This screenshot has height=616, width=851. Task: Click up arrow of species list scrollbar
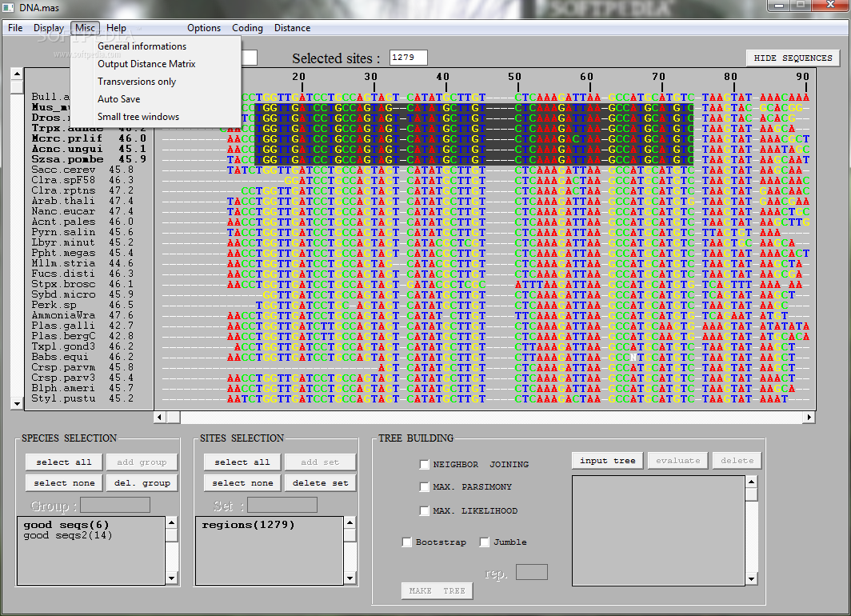click(18, 74)
